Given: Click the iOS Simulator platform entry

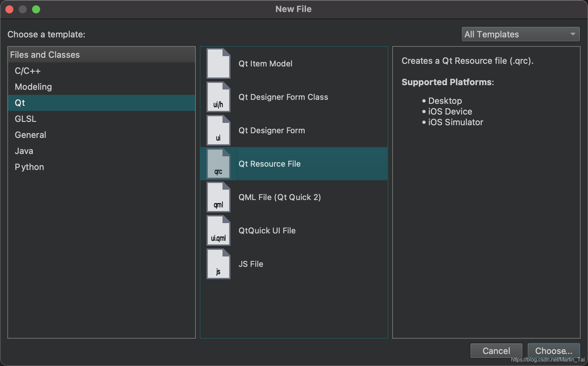Looking at the screenshot, I should point(456,122).
